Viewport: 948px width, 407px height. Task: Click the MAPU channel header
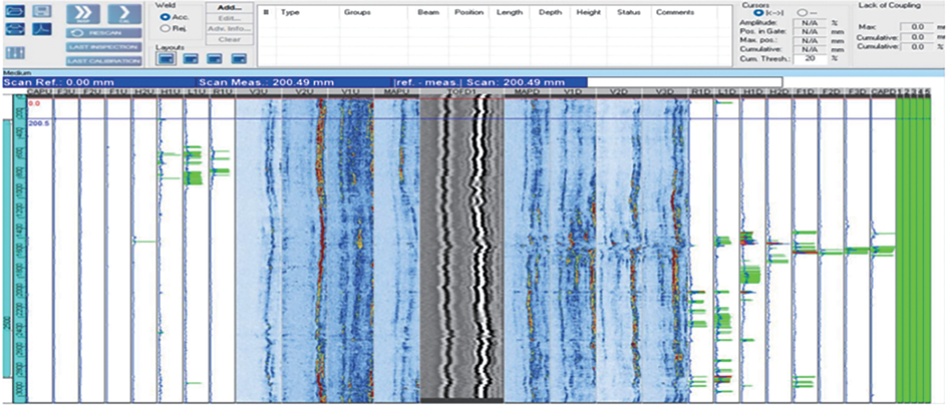(397, 92)
